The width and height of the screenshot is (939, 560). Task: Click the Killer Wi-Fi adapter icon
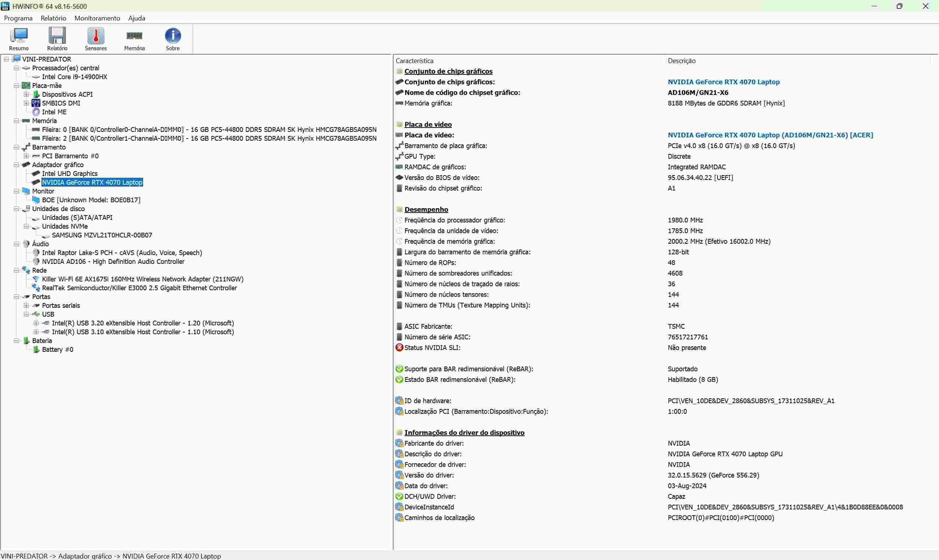click(x=36, y=279)
